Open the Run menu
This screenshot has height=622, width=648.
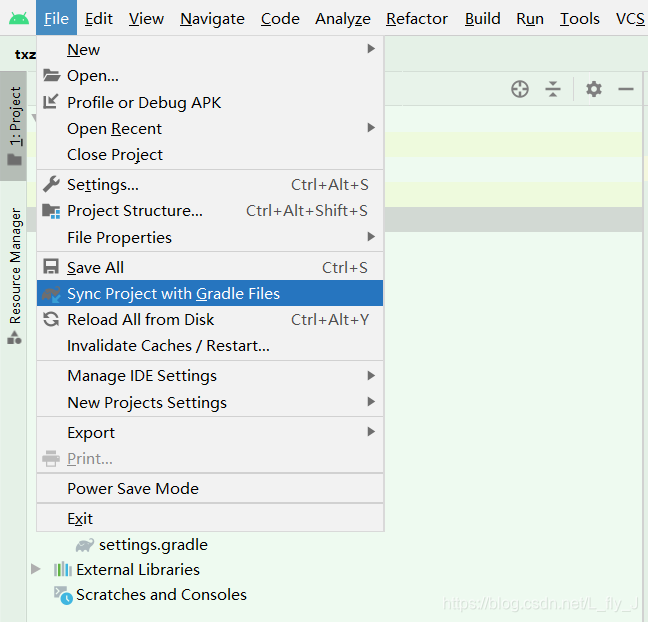(530, 18)
